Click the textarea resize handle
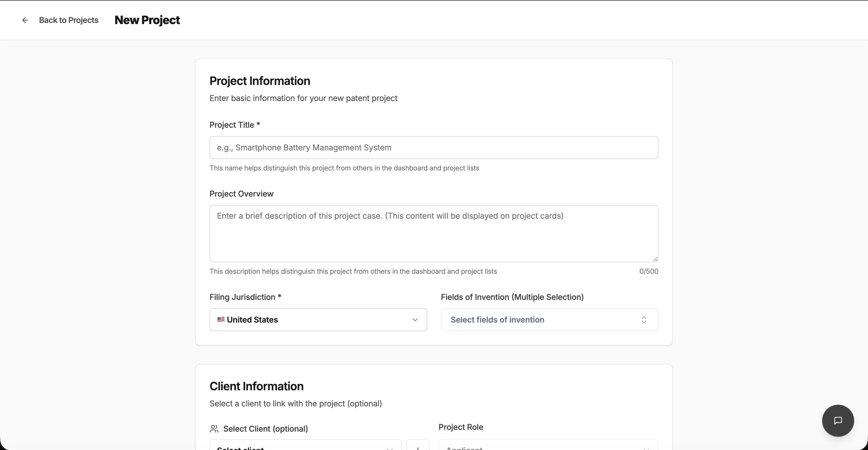 (x=655, y=259)
